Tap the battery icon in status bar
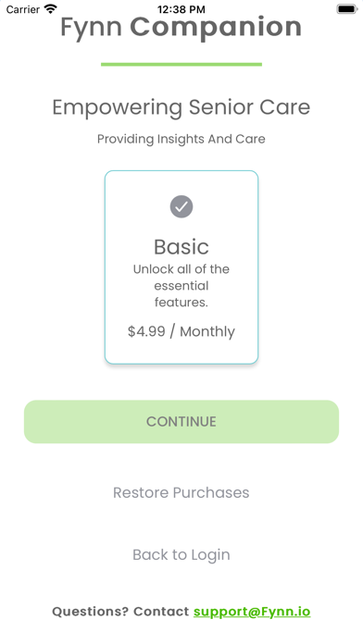This screenshot has width=363, height=644. (x=347, y=9)
